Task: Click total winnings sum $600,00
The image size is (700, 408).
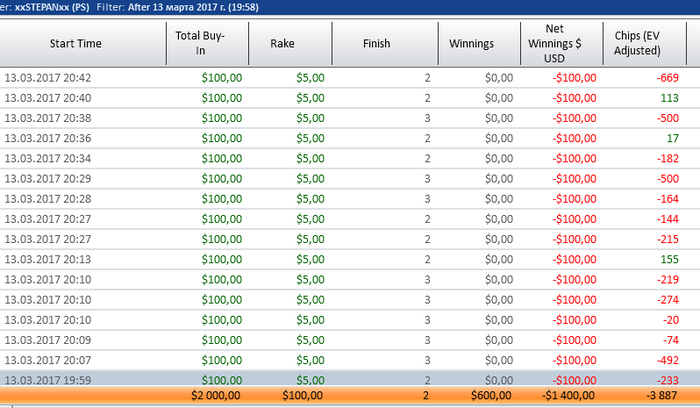Action: [x=491, y=396]
